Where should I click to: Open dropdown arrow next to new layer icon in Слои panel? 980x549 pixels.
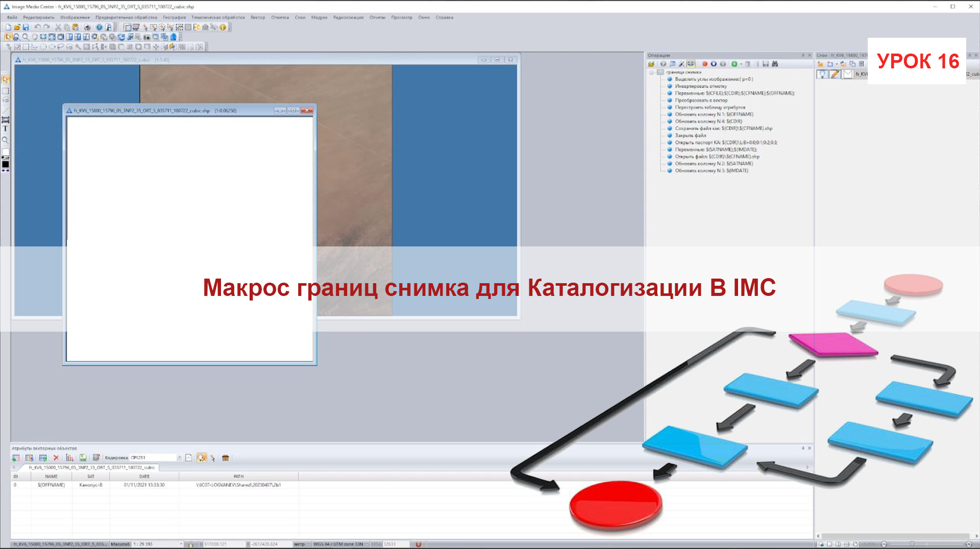tap(837, 64)
